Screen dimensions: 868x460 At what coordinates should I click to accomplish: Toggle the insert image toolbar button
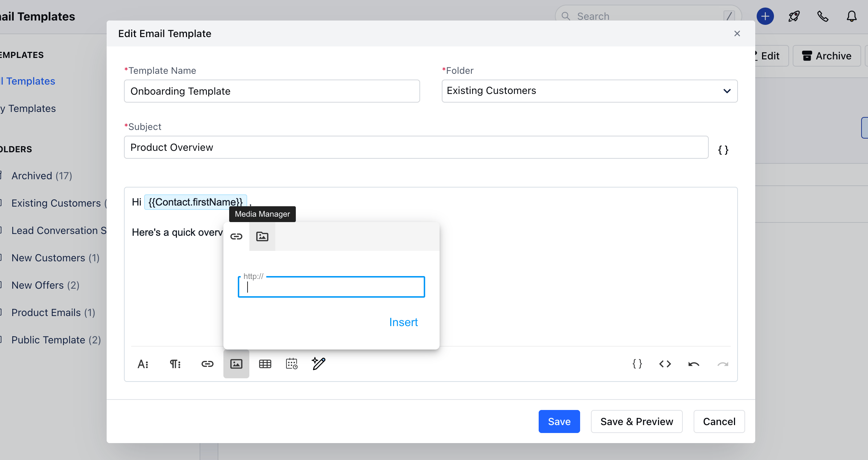236,364
